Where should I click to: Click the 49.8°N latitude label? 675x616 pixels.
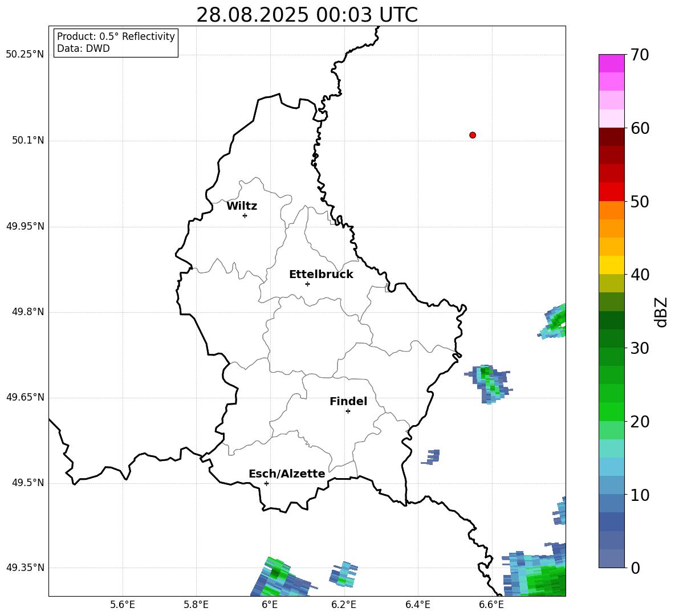[x=28, y=312]
